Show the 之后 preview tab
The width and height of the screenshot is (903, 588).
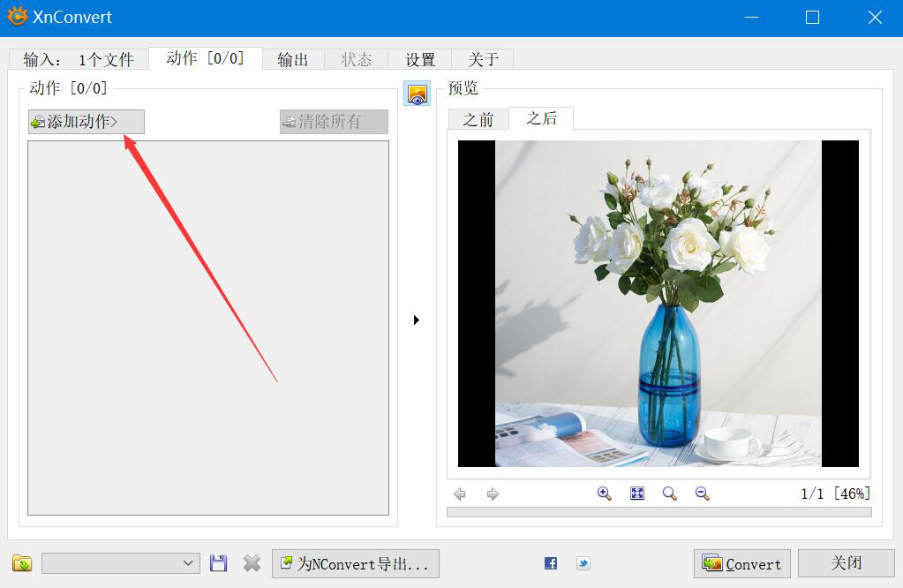(x=541, y=118)
